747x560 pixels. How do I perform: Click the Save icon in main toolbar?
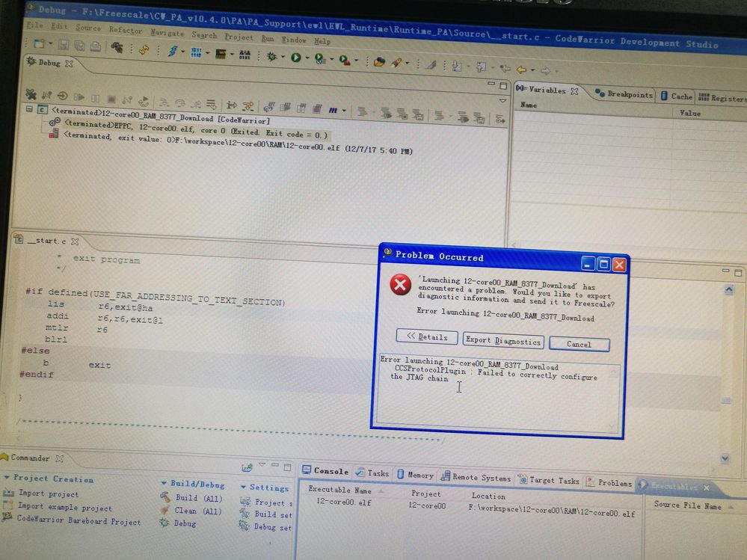64,46
